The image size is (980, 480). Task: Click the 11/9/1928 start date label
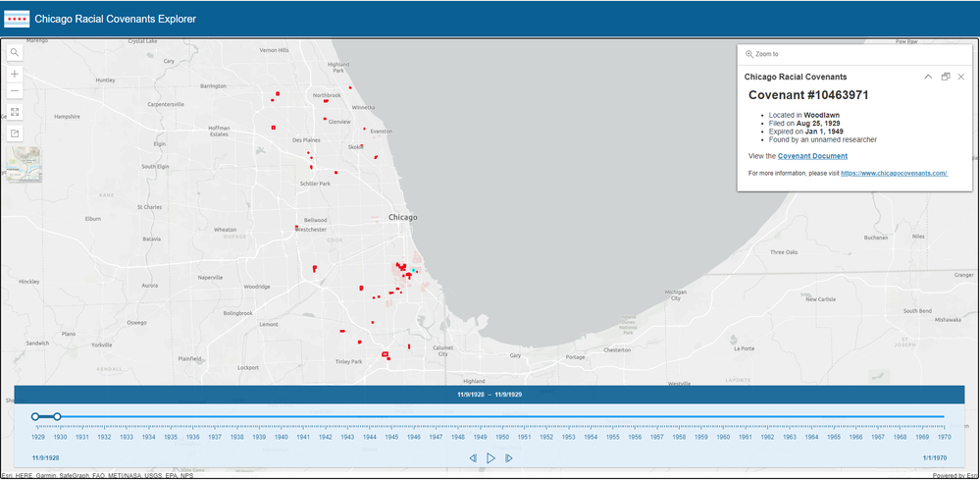46,458
